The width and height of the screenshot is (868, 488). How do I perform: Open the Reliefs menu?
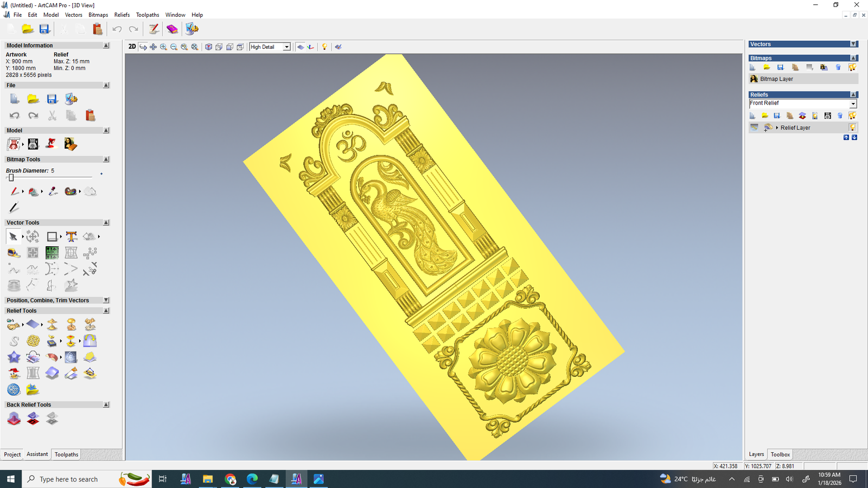[122, 15]
